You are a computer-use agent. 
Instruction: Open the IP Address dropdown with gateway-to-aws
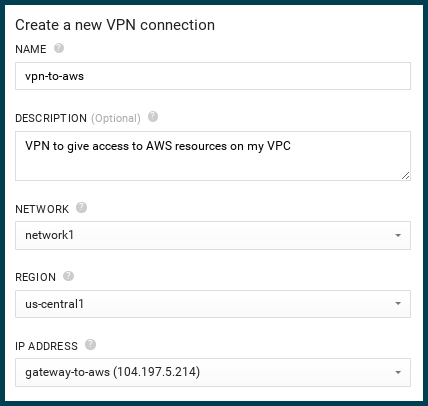click(213, 372)
